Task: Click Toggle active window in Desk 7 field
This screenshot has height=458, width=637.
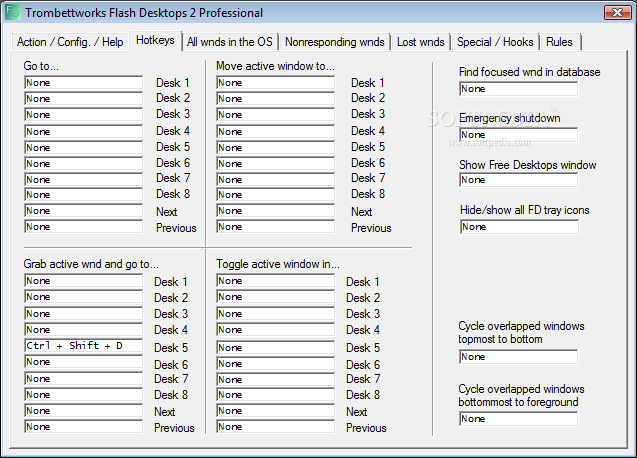Action: click(276, 380)
